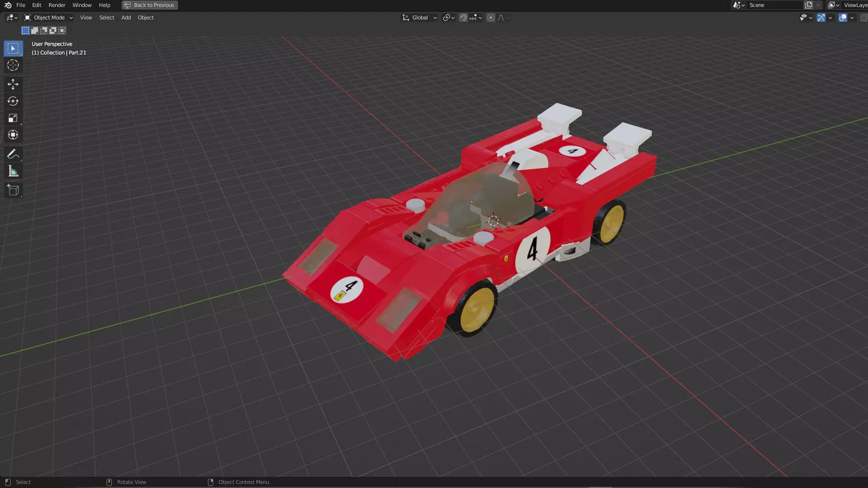Open the view layer browse dropdown
This screenshot has height=488, width=868.
click(834, 5)
